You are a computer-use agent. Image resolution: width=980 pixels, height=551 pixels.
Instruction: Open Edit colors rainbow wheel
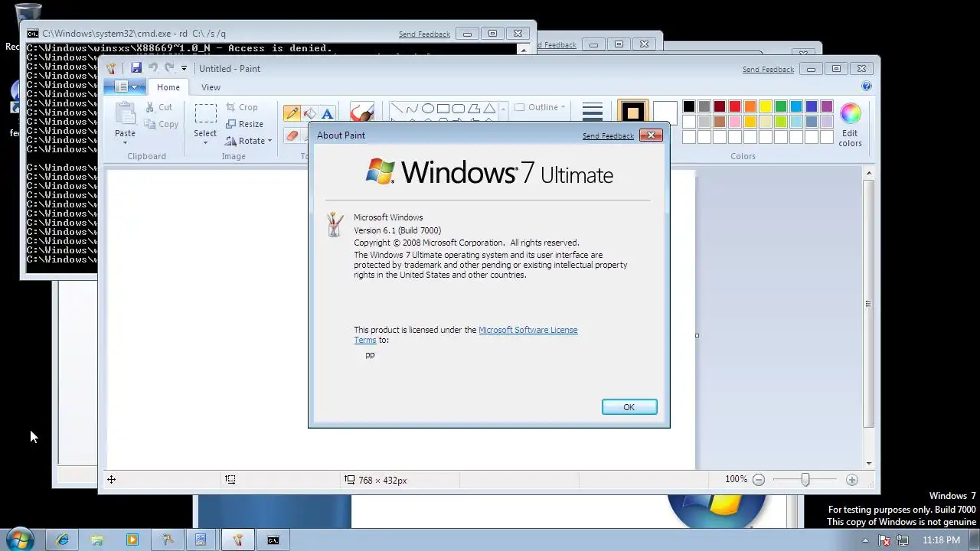[x=851, y=114]
